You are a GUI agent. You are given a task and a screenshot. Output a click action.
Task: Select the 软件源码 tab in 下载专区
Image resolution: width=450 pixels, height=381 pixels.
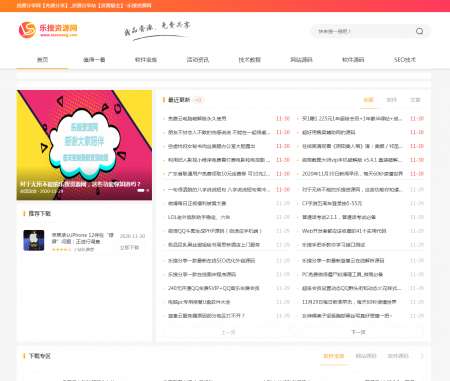coord(398,356)
